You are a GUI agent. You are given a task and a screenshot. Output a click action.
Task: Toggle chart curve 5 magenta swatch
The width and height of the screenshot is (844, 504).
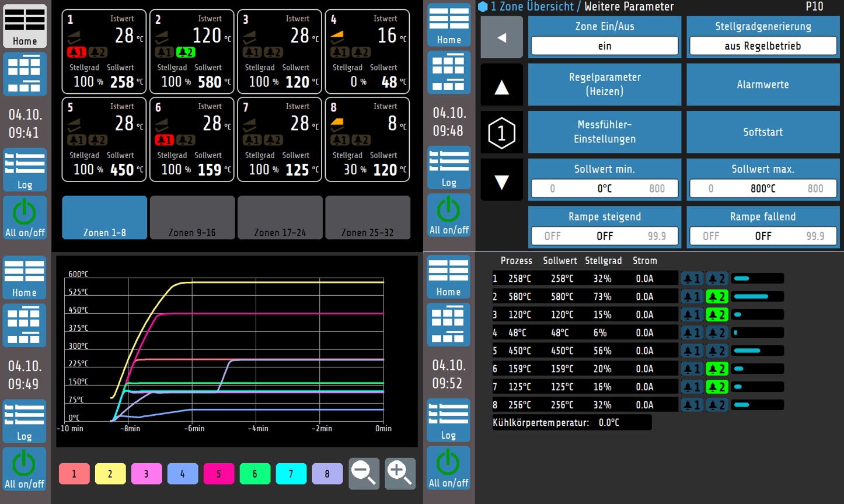[x=219, y=474]
